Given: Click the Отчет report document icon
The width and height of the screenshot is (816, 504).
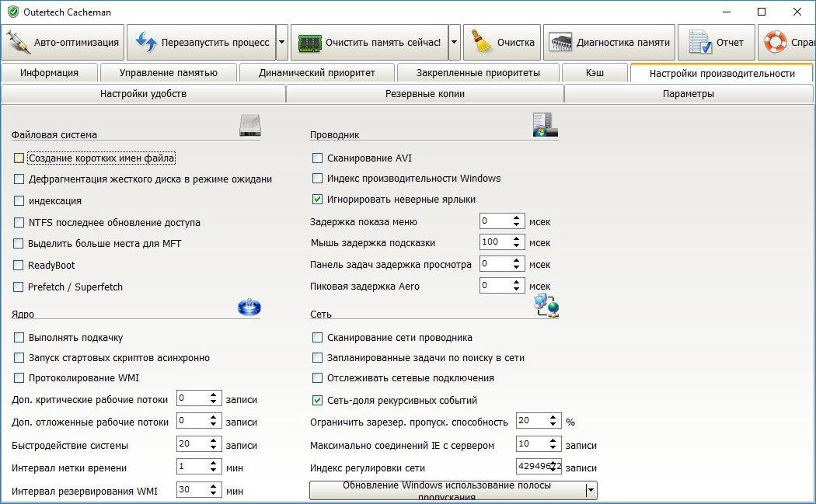Looking at the screenshot, I should (x=700, y=42).
